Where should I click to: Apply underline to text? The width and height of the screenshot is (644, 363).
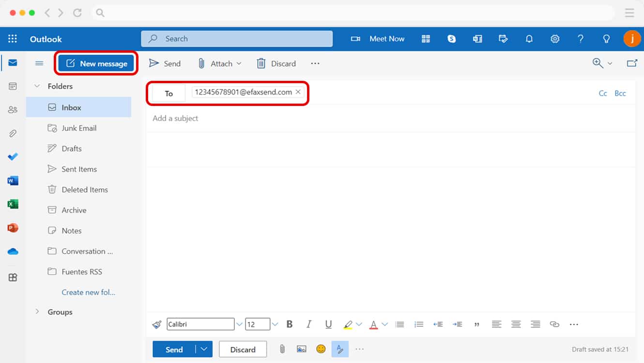tap(328, 324)
